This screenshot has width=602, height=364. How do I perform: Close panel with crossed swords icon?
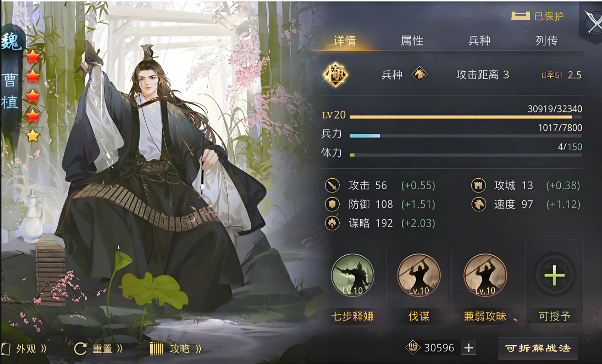point(593,21)
